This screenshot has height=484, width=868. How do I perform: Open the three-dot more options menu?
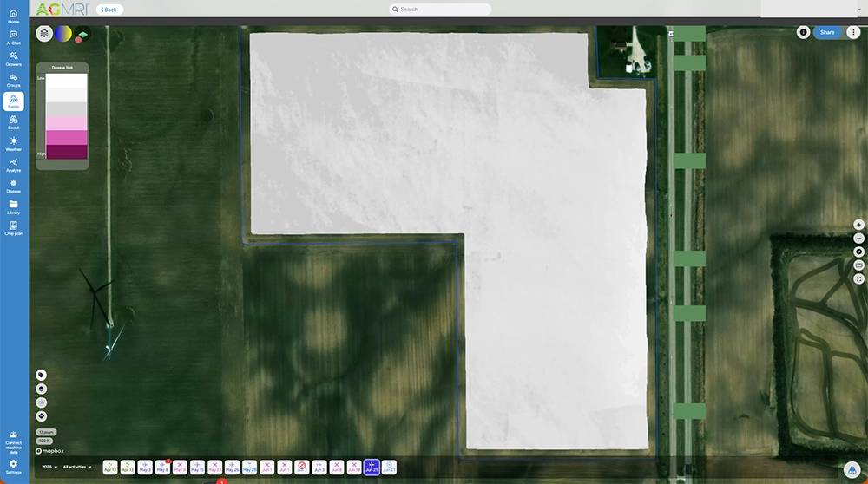tap(853, 32)
